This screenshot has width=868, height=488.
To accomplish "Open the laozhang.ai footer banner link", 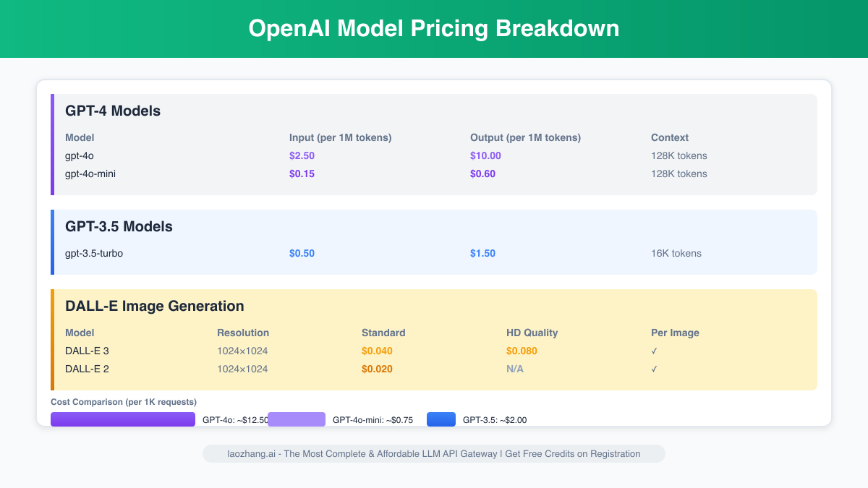I will click(433, 454).
